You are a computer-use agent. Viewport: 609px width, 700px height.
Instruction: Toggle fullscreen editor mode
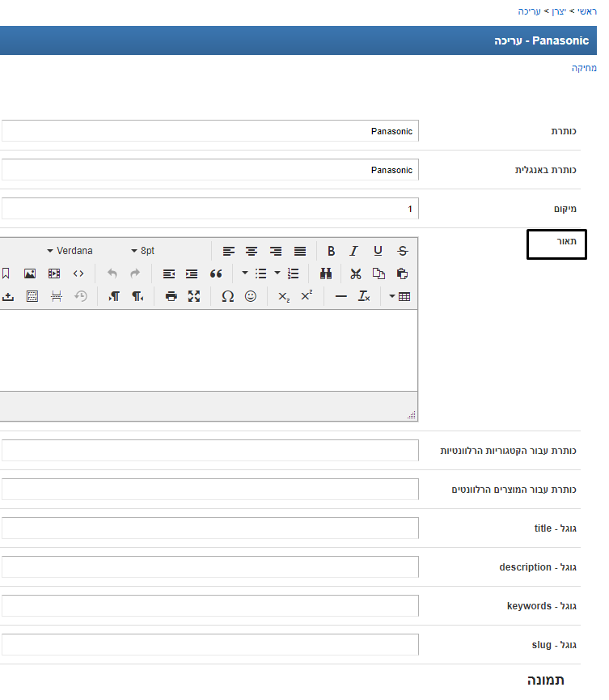[x=194, y=296]
